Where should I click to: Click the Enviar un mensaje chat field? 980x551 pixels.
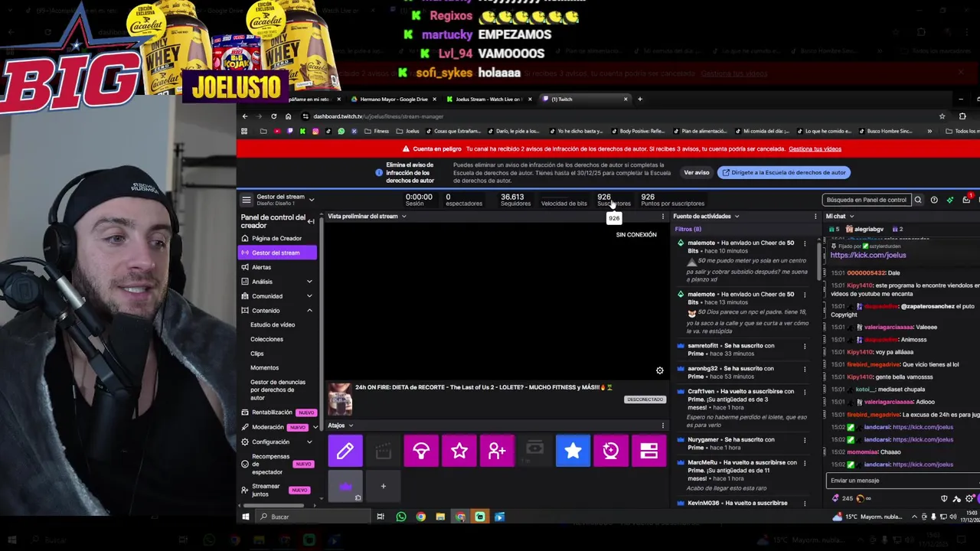(903, 481)
